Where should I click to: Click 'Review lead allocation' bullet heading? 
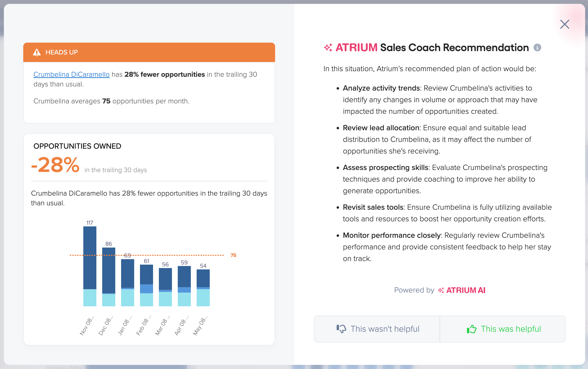click(x=381, y=128)
